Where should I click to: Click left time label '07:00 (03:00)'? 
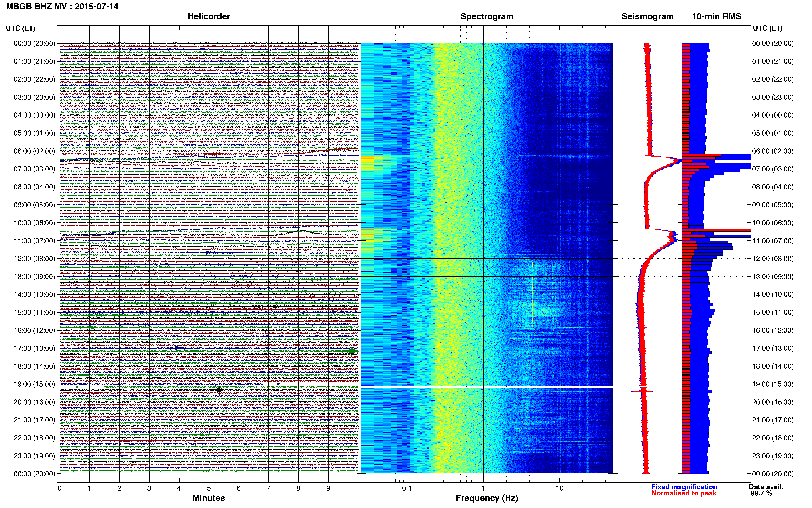pyautogui.click(x=34, y=169)
